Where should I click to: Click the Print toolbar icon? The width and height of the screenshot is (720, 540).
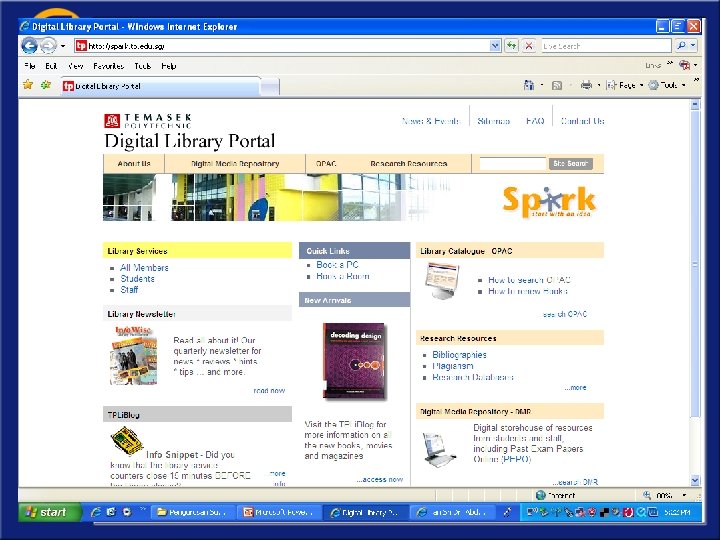(x=586, y=85)
